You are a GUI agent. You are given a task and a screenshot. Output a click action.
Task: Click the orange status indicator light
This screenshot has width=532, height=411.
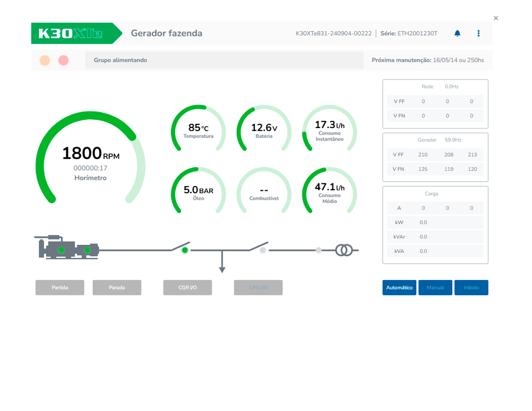(x=45, y=60)
